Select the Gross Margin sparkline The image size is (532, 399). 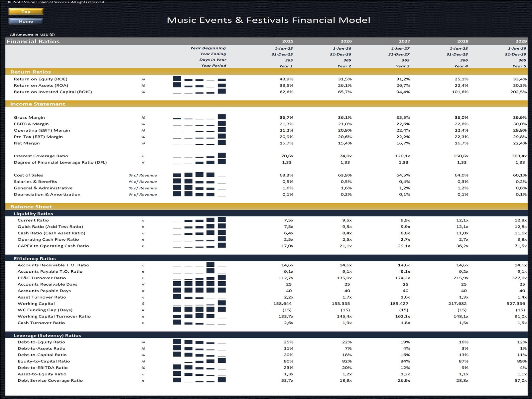(x=199, y=117)
